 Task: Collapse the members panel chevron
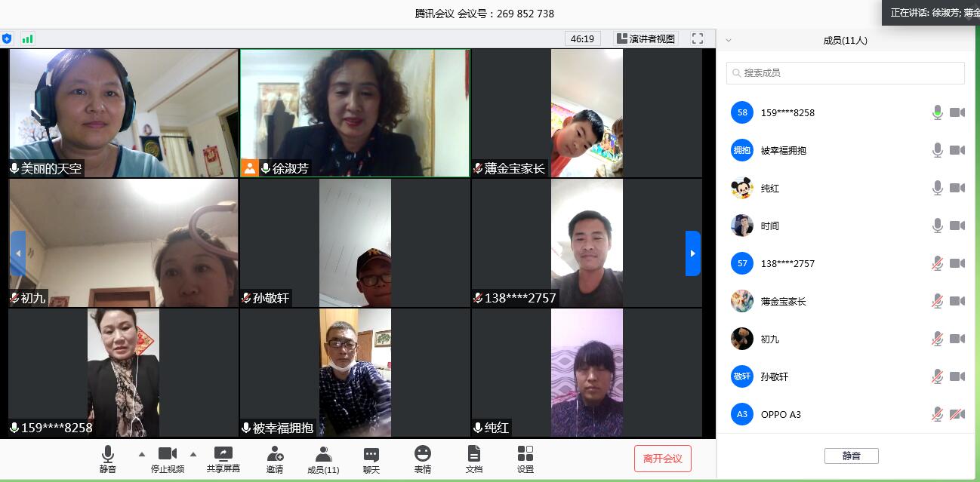[729, 41]
